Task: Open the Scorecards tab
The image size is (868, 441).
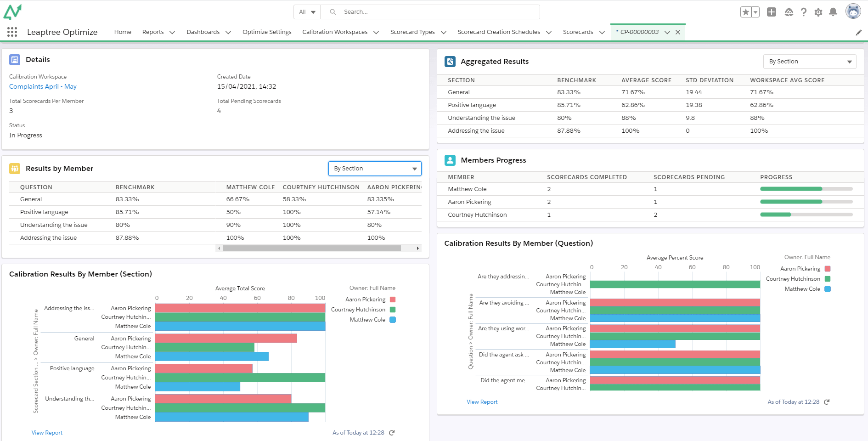Action: click(578, 32)
